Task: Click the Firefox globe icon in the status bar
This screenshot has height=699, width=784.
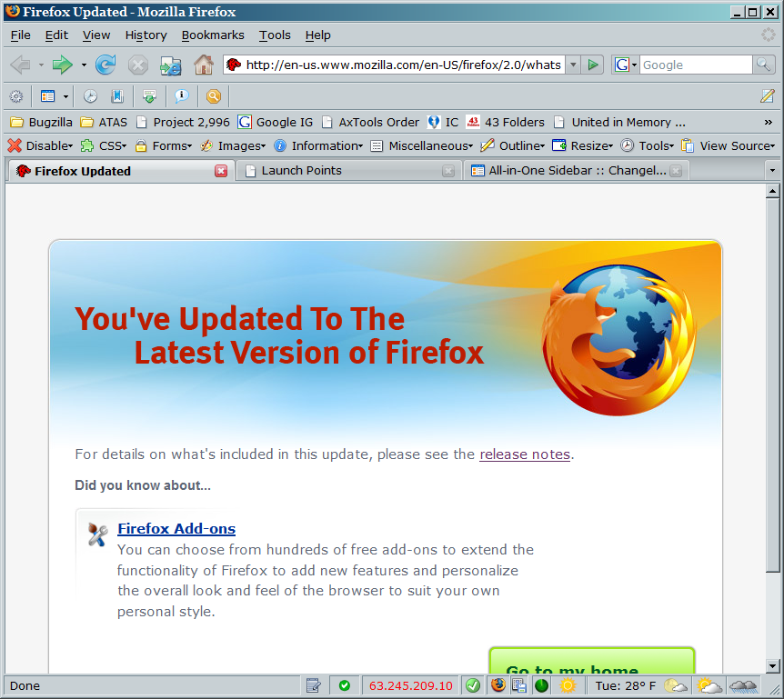Action: [498, 685]
